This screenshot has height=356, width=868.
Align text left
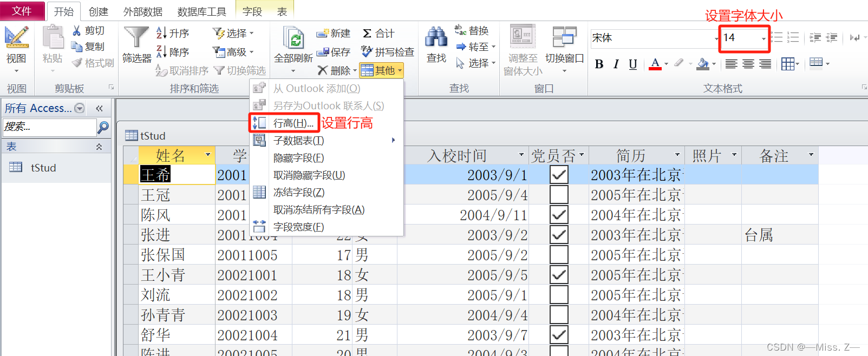click(731, 64)
